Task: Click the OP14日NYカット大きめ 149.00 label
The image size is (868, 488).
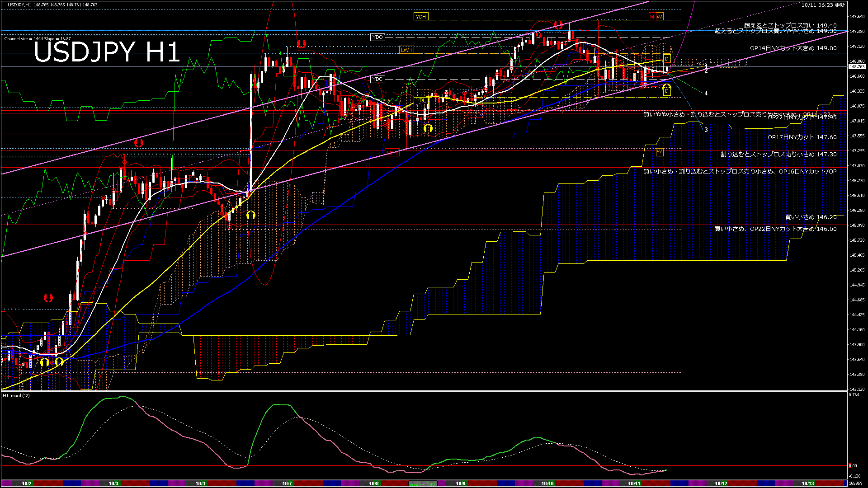Action: click(x=793, y=48)
